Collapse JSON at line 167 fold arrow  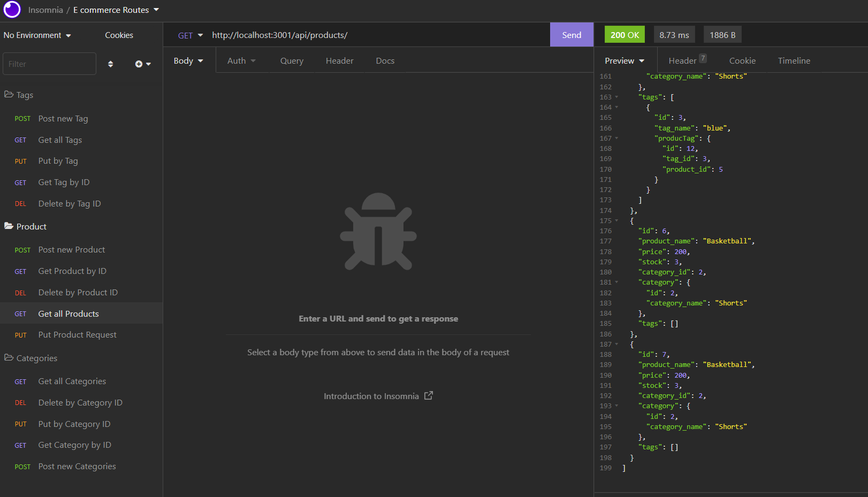click(616, 139)
